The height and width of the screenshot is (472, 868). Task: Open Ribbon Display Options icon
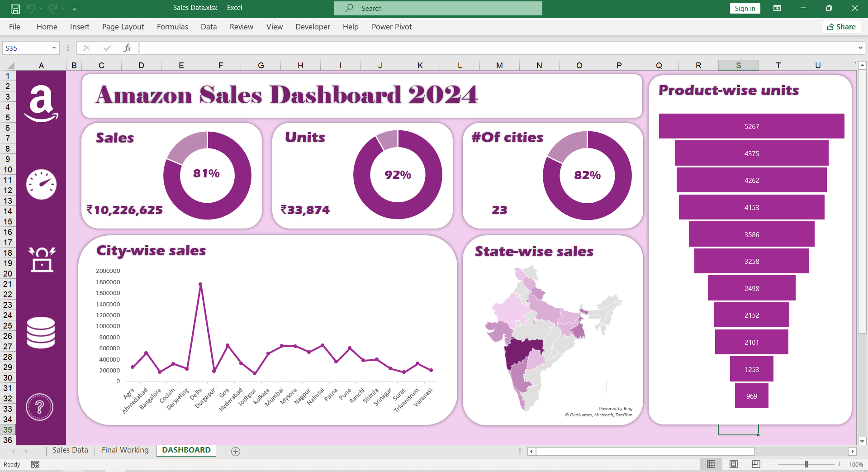pos(777,8)
